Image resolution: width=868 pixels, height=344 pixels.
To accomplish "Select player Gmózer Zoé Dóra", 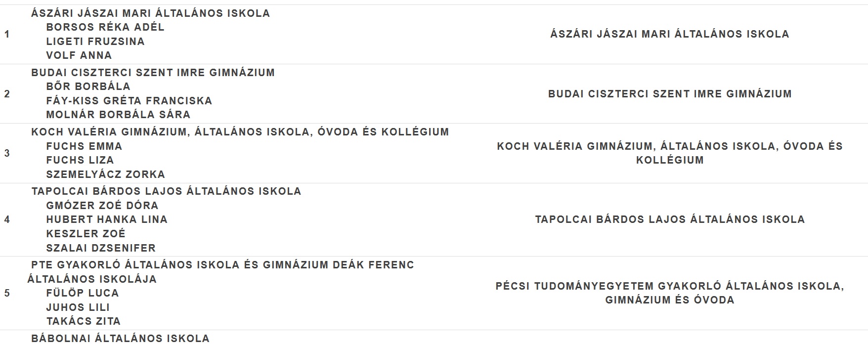I will (x=102, y=206).
